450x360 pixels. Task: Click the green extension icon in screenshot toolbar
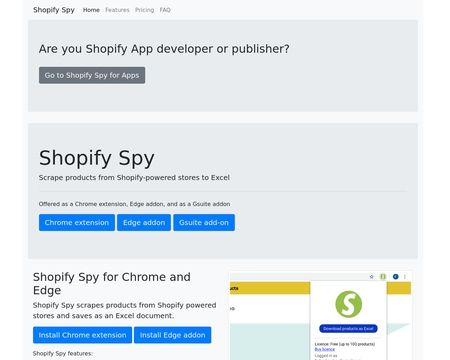pos(383,277)
